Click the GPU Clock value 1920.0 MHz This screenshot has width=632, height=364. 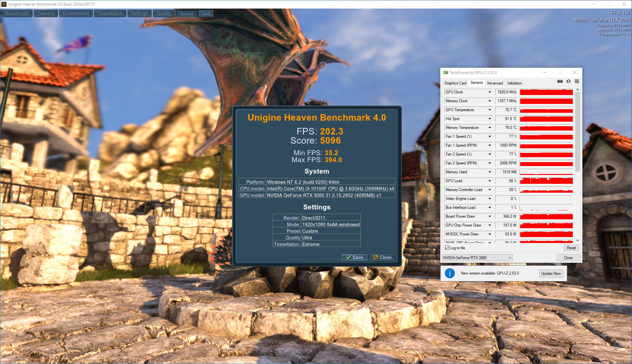pyautogui.click(x=506, y=92)
